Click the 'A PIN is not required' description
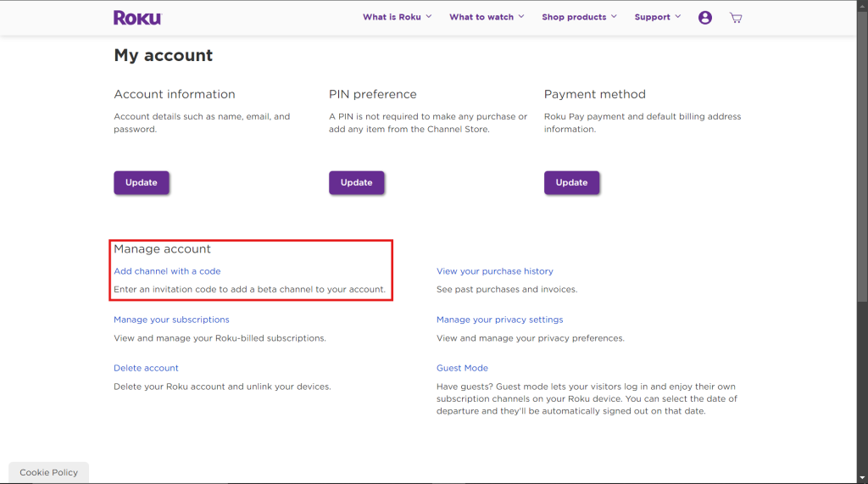Viewport: 868px width, 484px height. [428, 123]
